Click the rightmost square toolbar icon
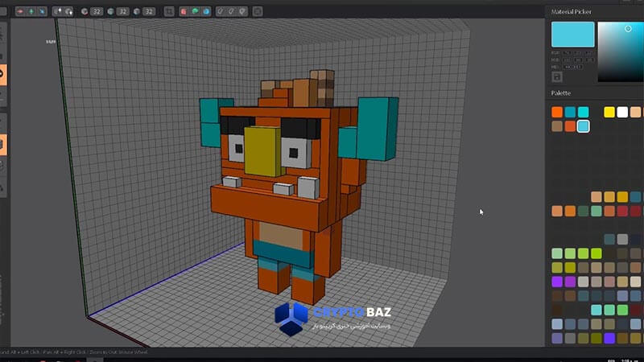This screenshot has width=644, height=362. [258, 11]
